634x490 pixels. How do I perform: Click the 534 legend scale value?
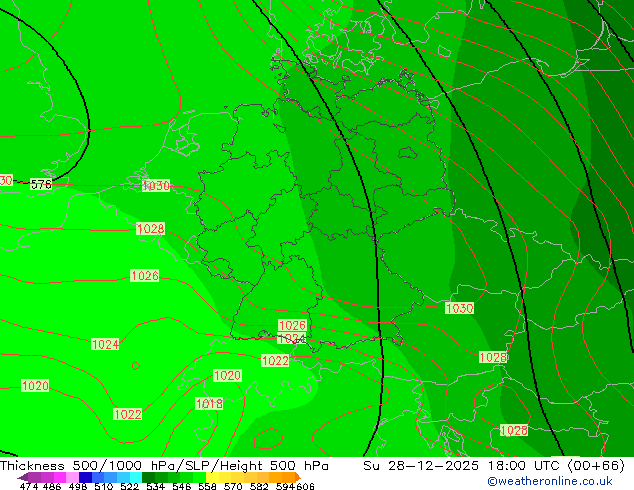pyautogui.click(x=155, y=486)
